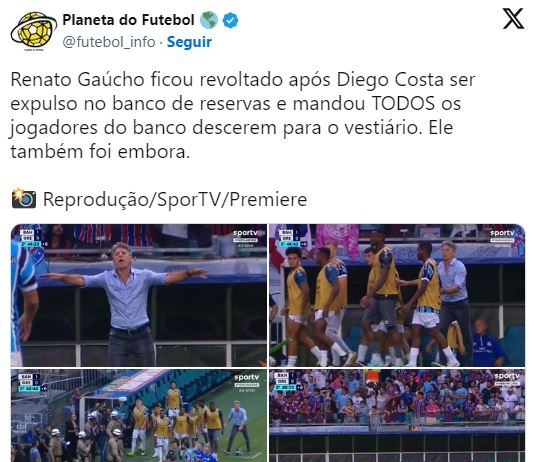Click the sportv logo in the top-right photo

point(503,233)
